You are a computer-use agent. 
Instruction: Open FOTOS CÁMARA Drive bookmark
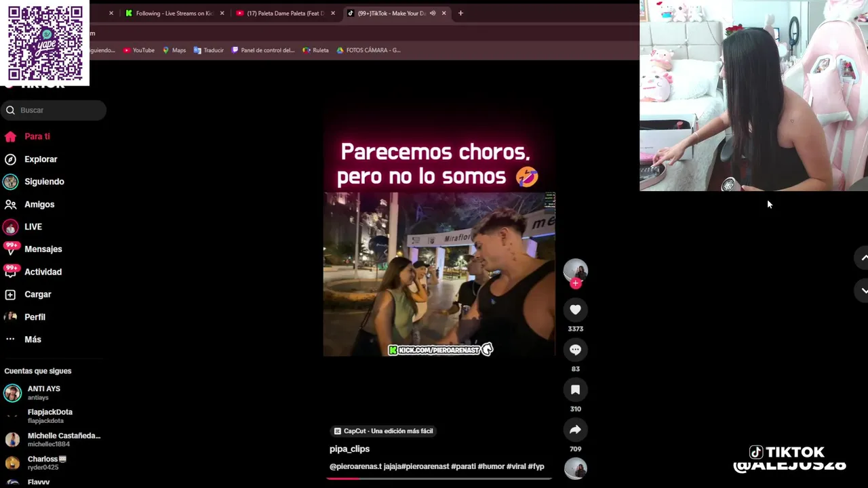369,50
